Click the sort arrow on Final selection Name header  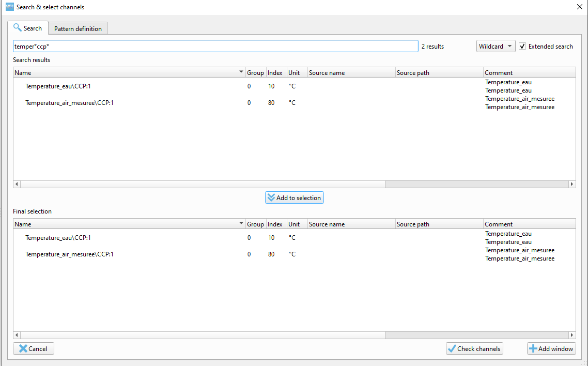241,223
